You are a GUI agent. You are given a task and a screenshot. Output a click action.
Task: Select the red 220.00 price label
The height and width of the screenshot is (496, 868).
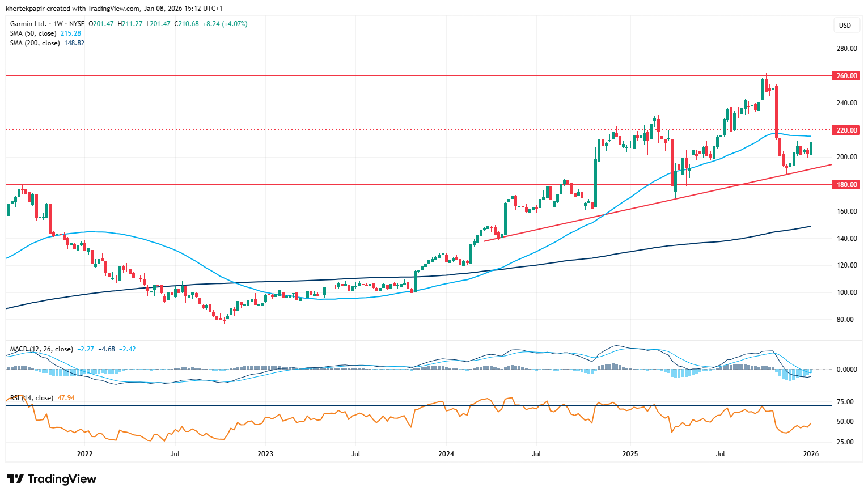coord(847,130)
